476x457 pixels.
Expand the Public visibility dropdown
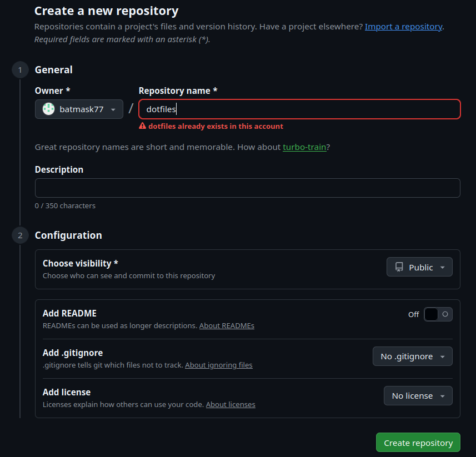(419, 267)
